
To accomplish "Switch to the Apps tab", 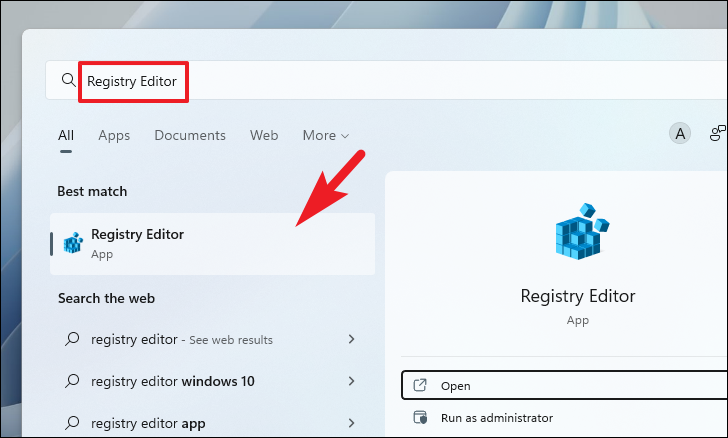I will click(114, 135).
